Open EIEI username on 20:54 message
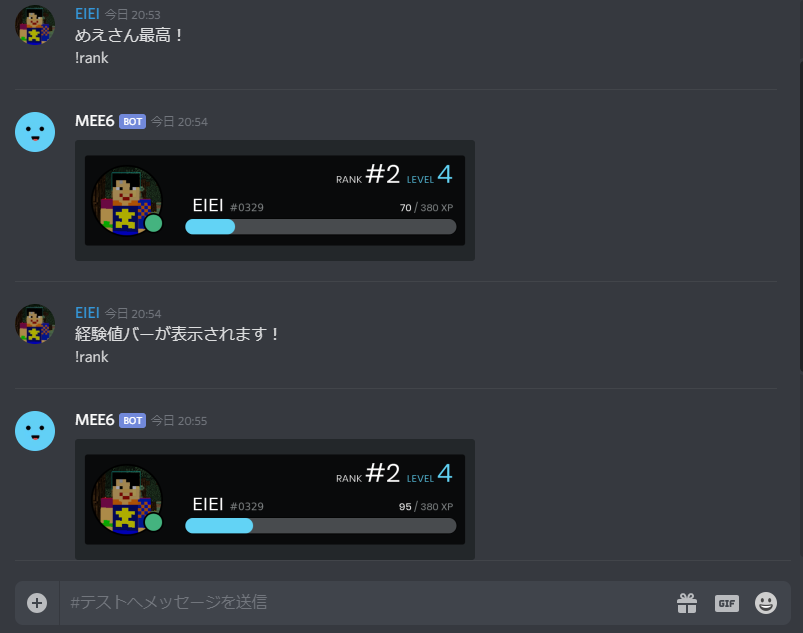Viewport: 803px width, 633px height. (87, 313)
